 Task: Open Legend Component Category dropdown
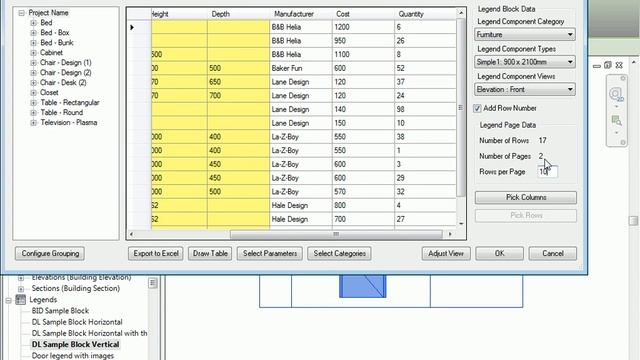tap(525, 35)
